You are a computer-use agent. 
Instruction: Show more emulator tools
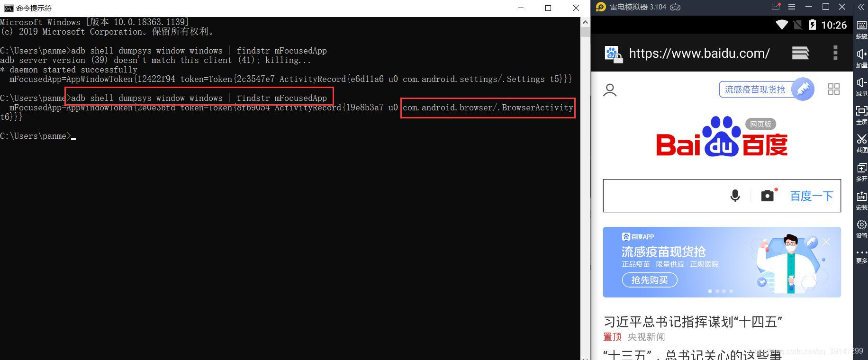861,256
